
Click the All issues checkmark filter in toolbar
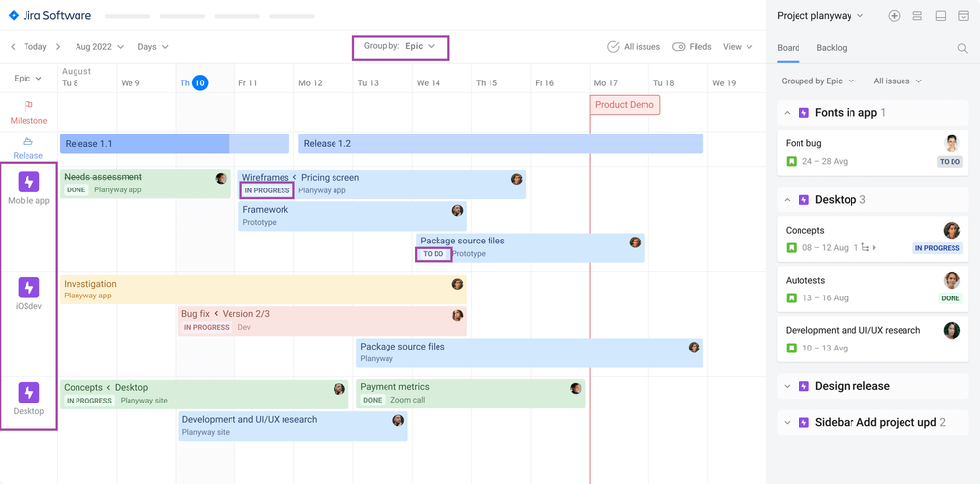[x=633, y=47]
